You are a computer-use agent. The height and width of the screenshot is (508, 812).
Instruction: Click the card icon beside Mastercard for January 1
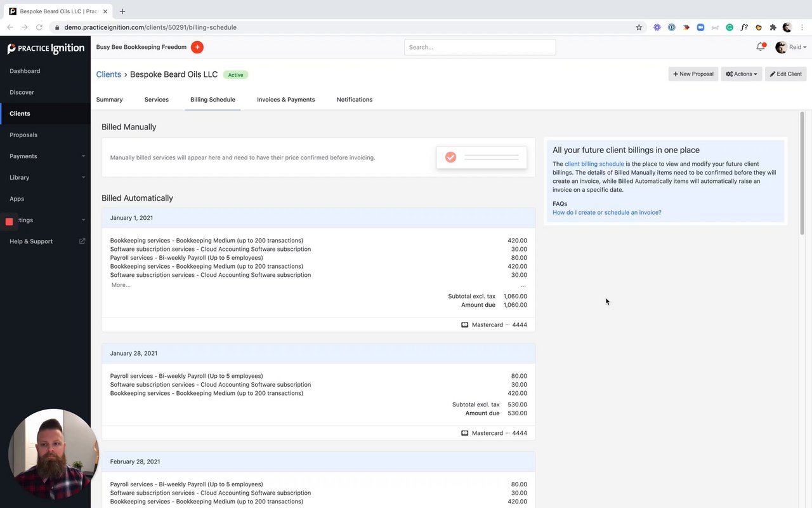(465, 324)
